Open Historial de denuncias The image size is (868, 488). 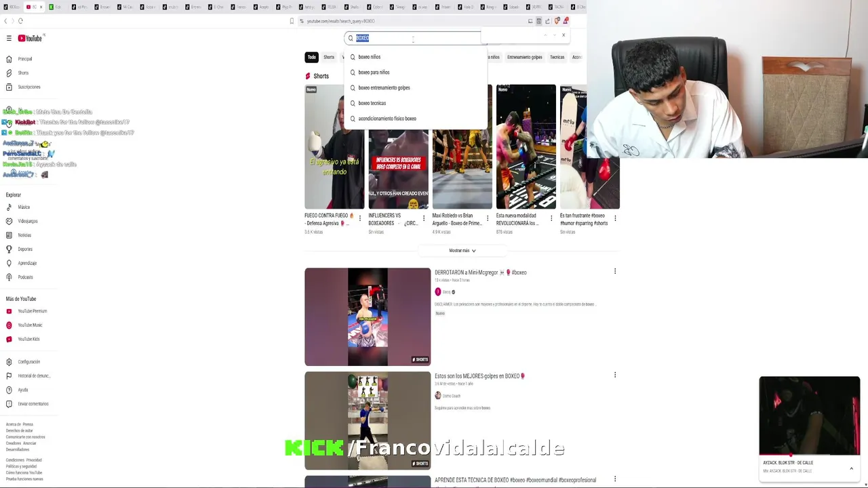coord(28,375)
